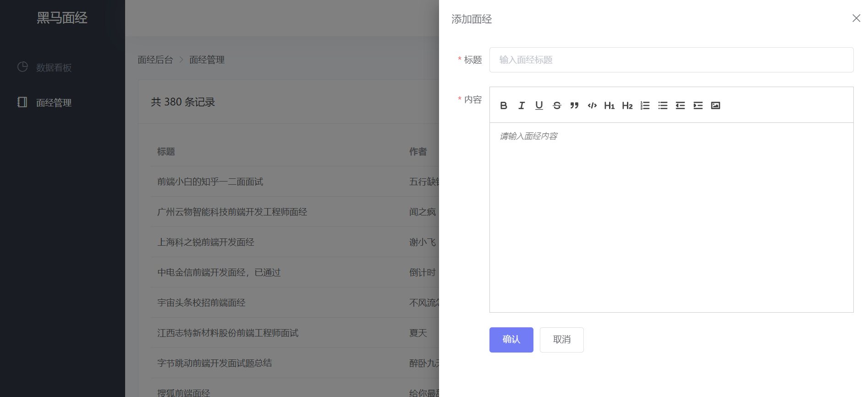Click author cell 倒计时
This screenshot has height=397, width=868.
click(x=423, y=272)
